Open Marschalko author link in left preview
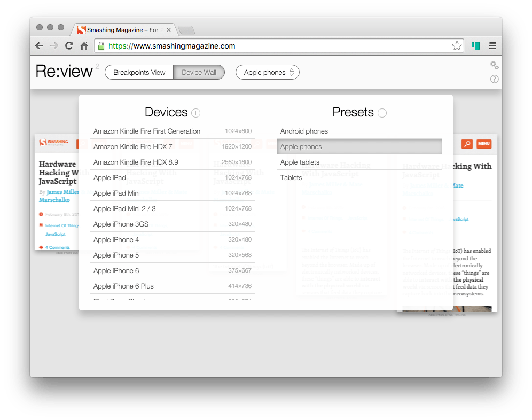This screenshot has height=420, width=532. tap(54, 200)
